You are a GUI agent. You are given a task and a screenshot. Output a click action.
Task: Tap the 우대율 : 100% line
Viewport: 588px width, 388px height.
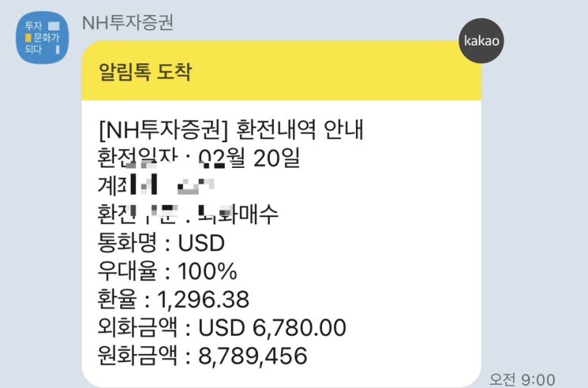coord(167,271)
